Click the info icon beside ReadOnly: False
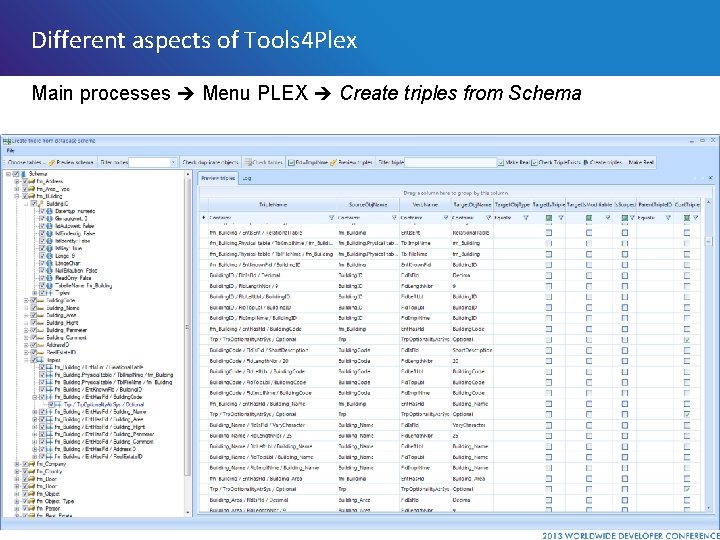This screenshot has width=720, height=540. pyautogui.click(x=49, y=278)
